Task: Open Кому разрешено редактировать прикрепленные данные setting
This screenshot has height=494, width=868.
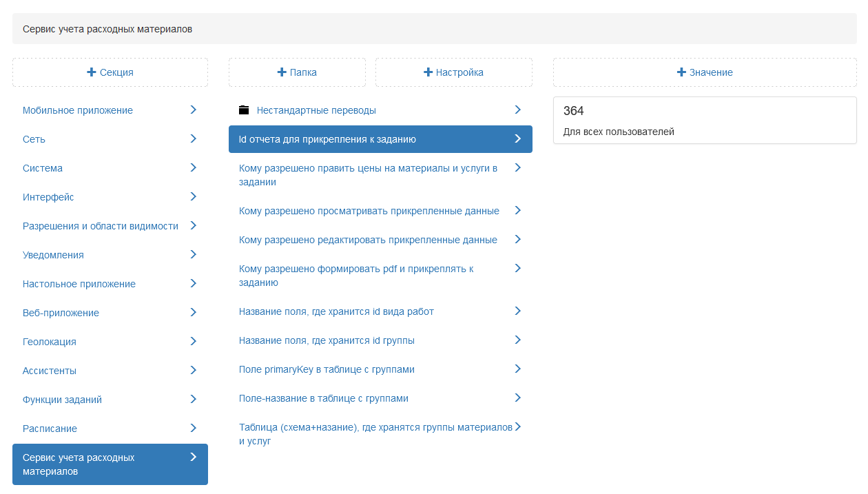Action: (368, 240)
